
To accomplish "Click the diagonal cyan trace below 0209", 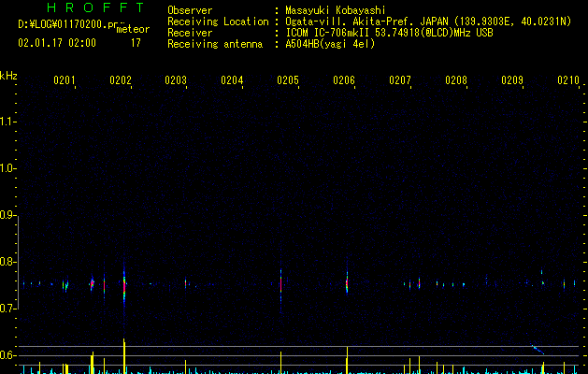I will pos(538,350).
